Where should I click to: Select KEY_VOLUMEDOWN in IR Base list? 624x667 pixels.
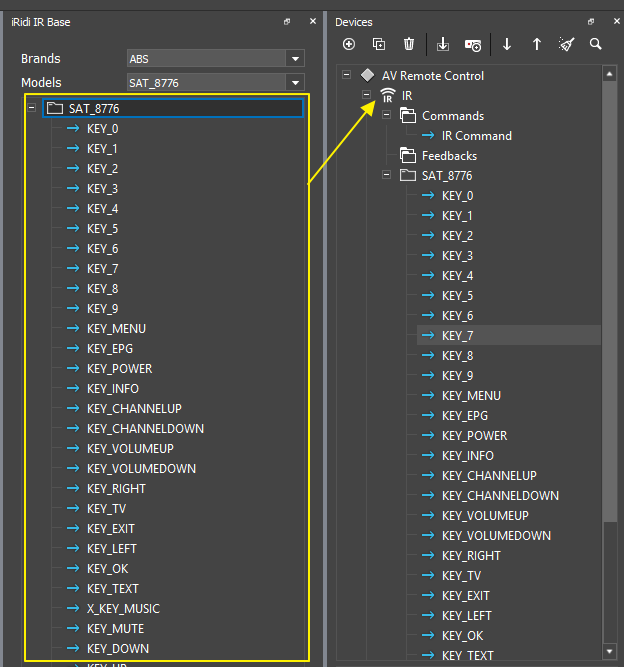click(x=141, y=468)
